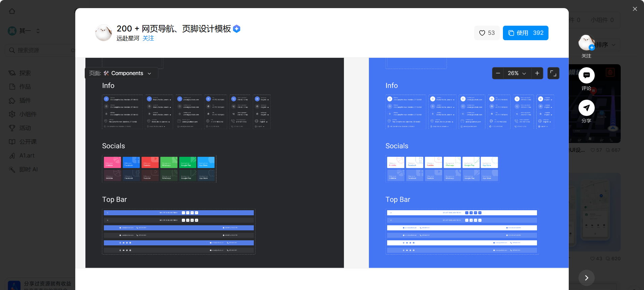
Task: Follow the author via the avatar plus badge
Action: tap(592, 48)
